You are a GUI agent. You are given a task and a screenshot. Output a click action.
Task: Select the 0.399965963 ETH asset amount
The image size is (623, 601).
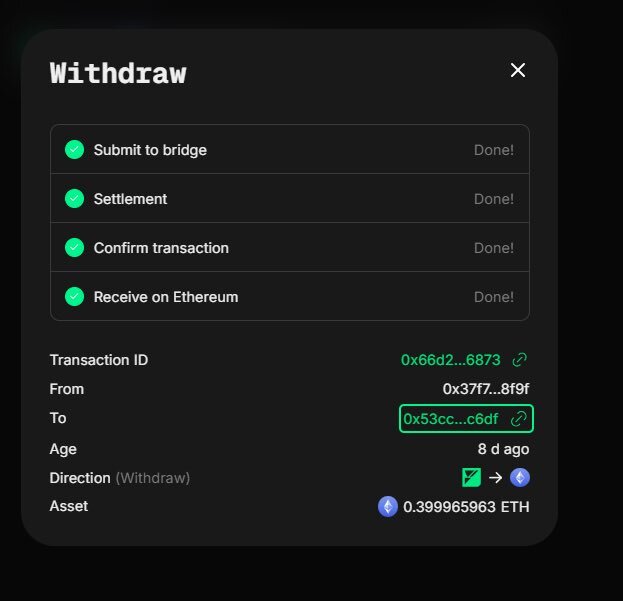pos(466,507)
